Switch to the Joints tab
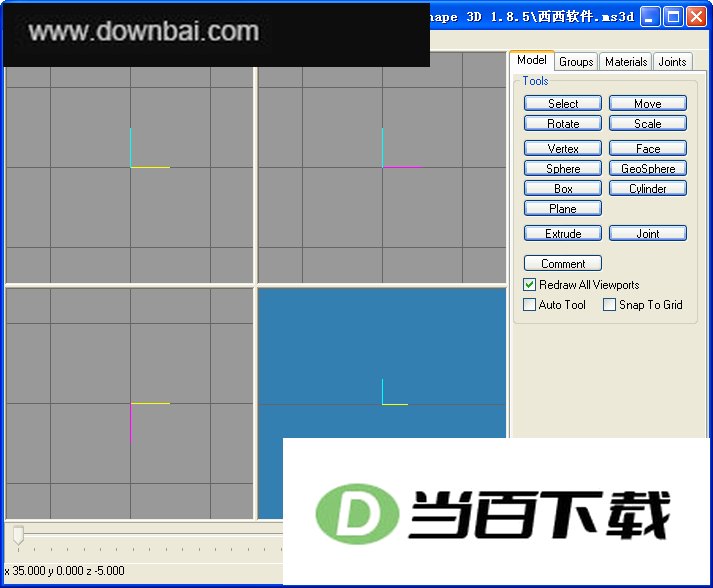 click(x=672, y=61)
